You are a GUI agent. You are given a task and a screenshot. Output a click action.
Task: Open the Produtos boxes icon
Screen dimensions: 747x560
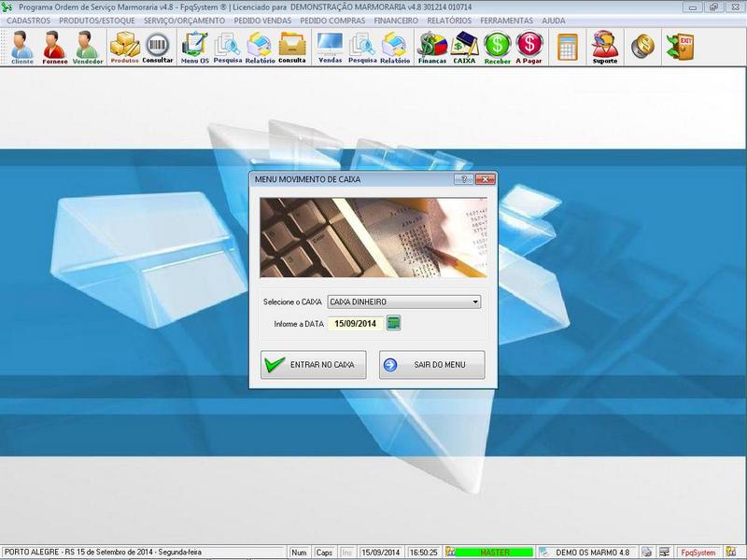[124, 46]
